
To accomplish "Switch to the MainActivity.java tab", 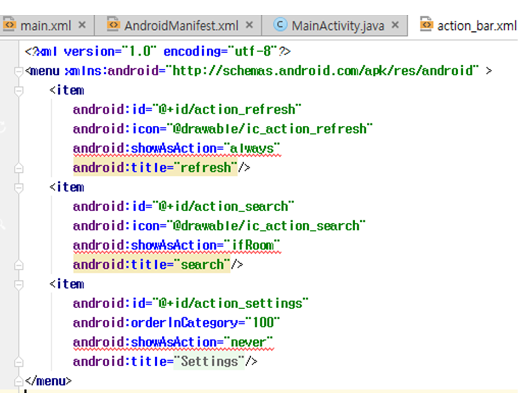I will click(337, 25).
